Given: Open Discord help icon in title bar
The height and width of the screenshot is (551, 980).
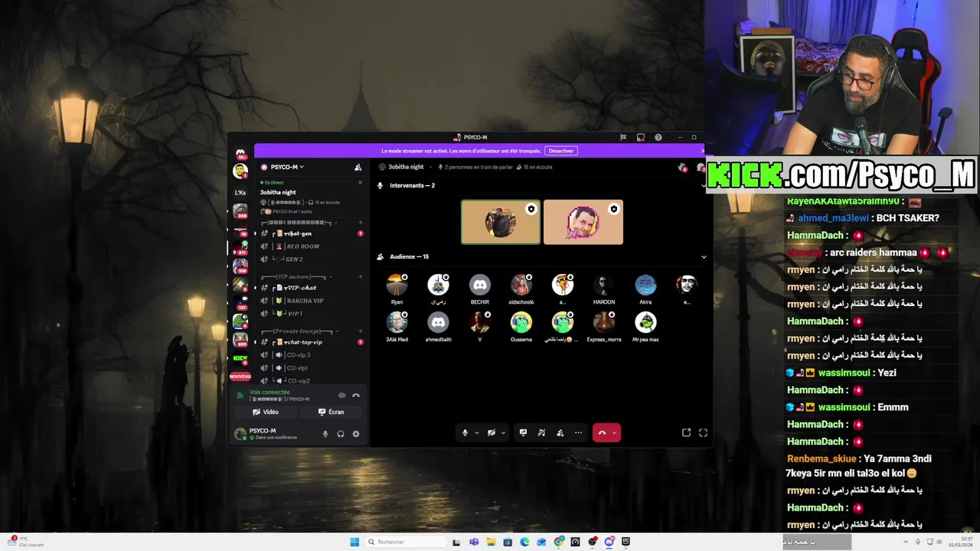Looking at the screenshot, I should pos(658,138).
